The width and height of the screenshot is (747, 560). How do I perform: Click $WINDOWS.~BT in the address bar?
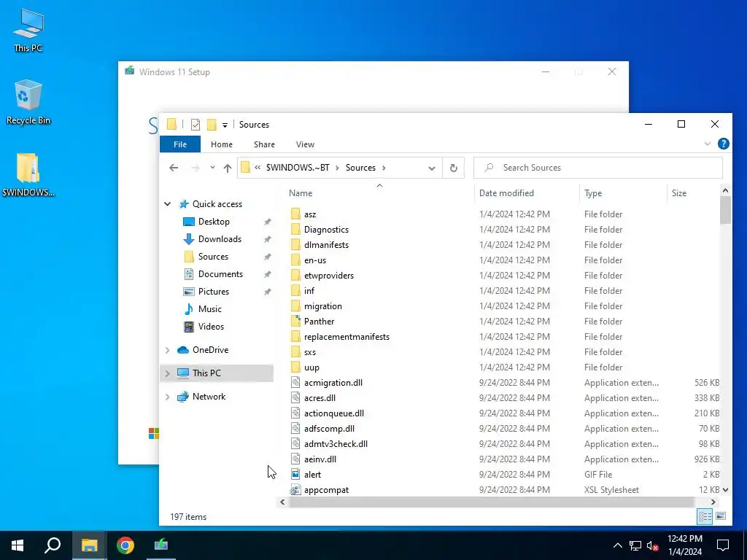click(x=298, y=168)
